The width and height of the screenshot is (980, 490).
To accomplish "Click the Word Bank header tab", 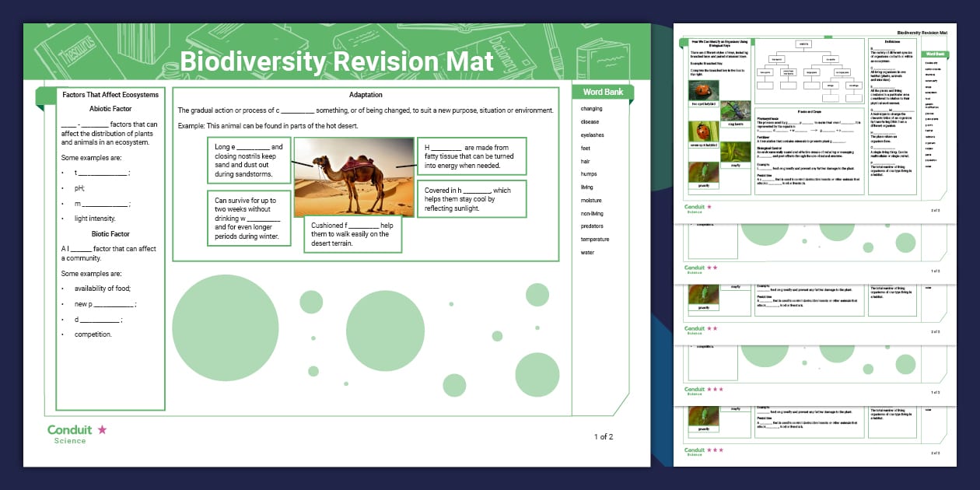I will [602, 91].
